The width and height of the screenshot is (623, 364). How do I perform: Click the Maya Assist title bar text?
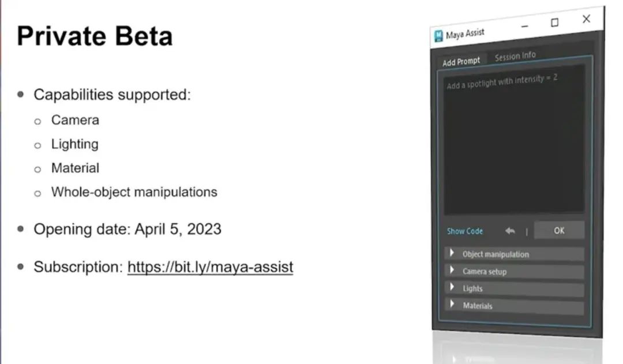click(465, 34)
